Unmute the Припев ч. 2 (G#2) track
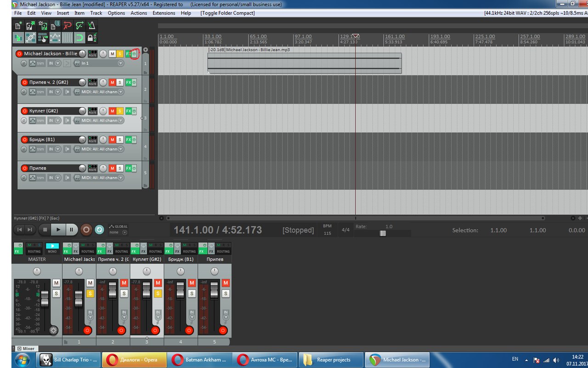This screenshot has width=588, height=368. (x=112, y=82)
